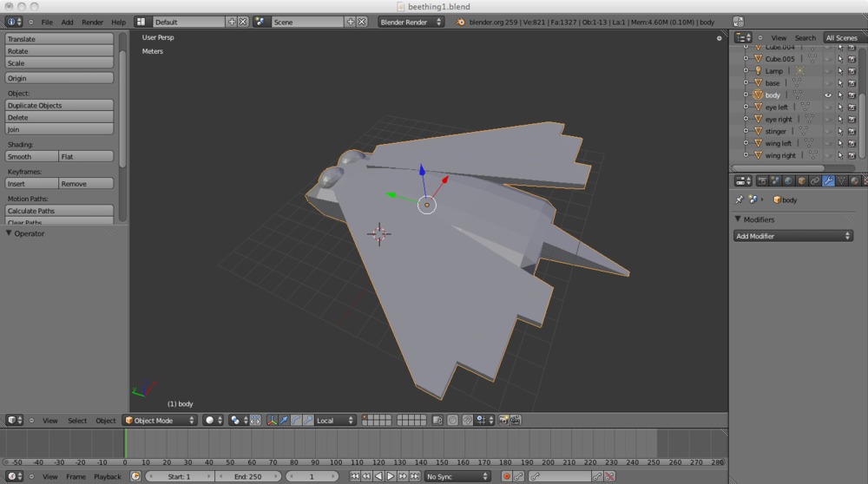Open the Object properties cube tab

802,180
